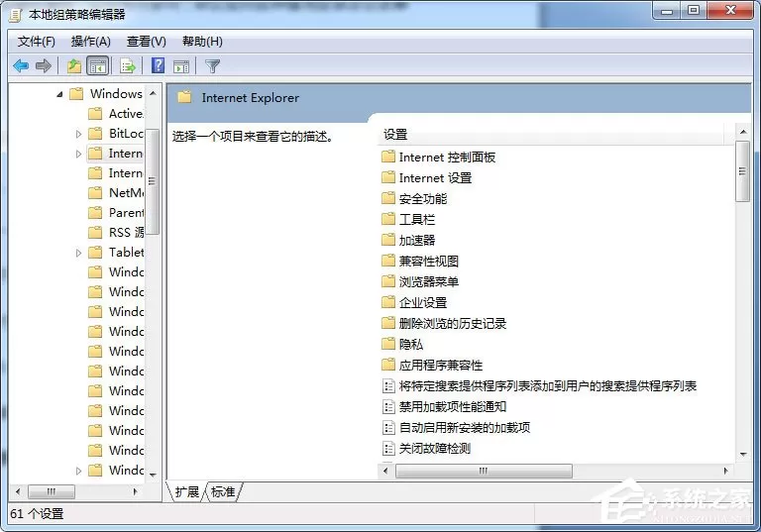
Task: Click the 应用程序兼容性 folder icon
Action: point(388,365)
